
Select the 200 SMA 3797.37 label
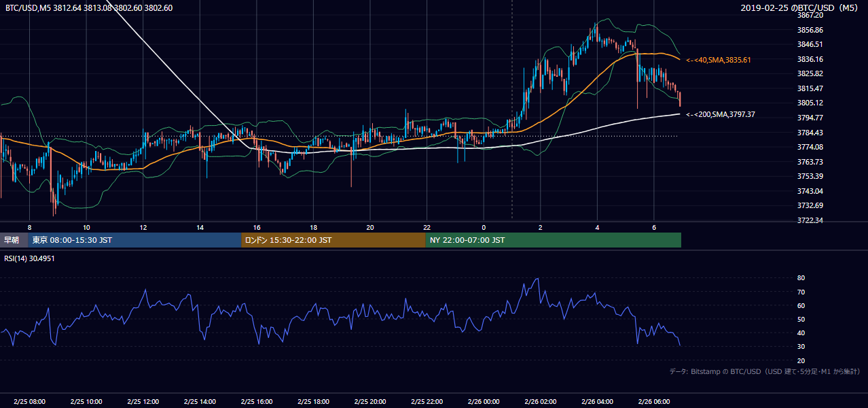721,114
